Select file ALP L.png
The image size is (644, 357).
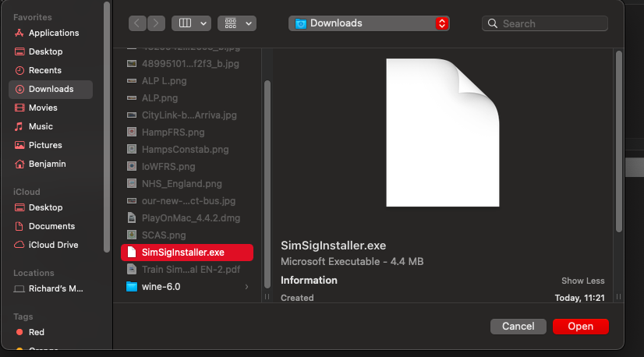click(x=187, y=81)
